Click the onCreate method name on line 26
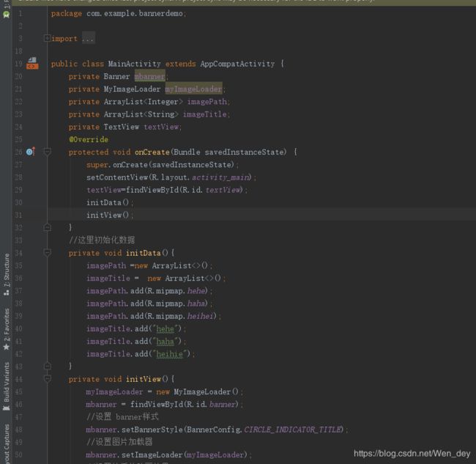Viewport: 476px width, 464px height. click(152, 152)
